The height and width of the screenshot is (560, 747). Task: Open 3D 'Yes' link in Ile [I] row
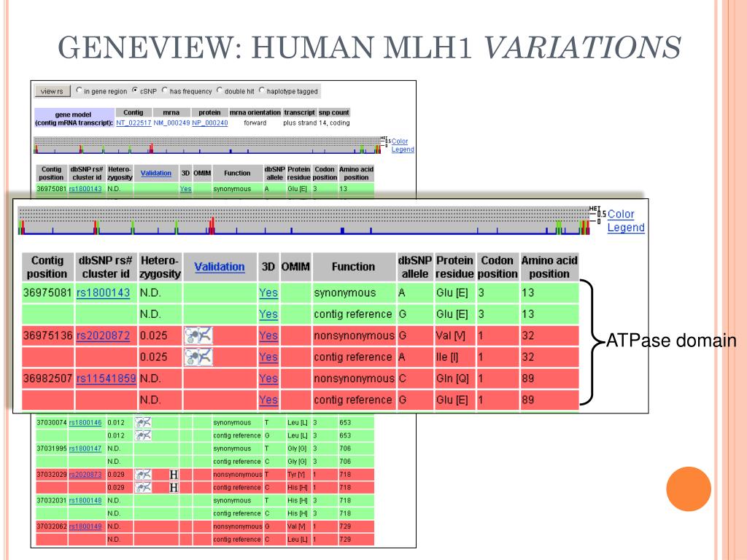click(x=268, y=357)
